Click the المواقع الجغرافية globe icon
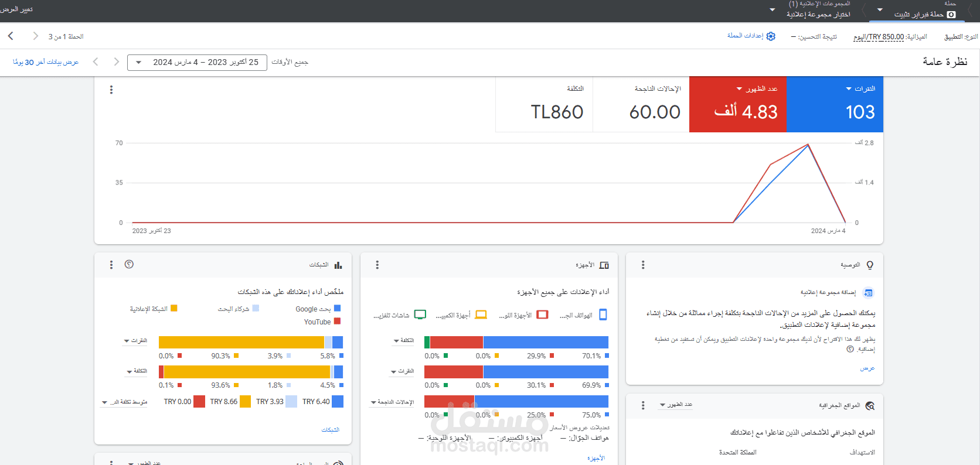 point(870,405)
